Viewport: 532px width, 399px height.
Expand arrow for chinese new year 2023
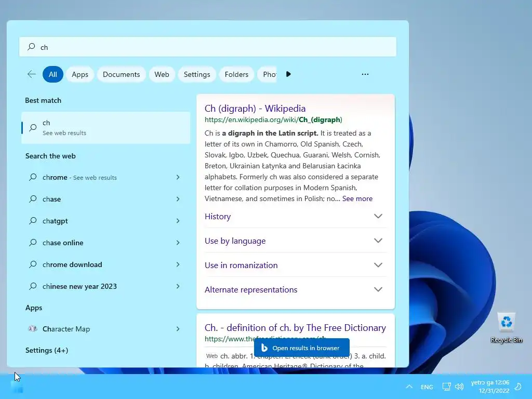click(178, 286)
